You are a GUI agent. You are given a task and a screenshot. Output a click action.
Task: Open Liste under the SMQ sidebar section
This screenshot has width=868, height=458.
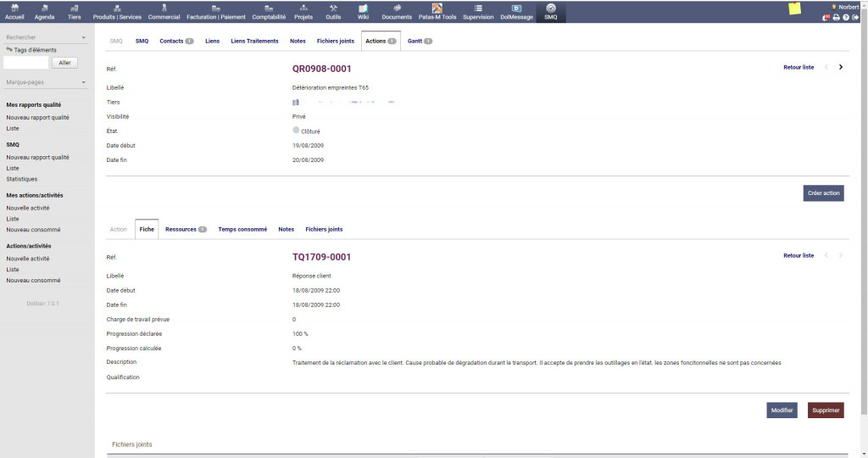pyautogui.click(x=13, y=169)
